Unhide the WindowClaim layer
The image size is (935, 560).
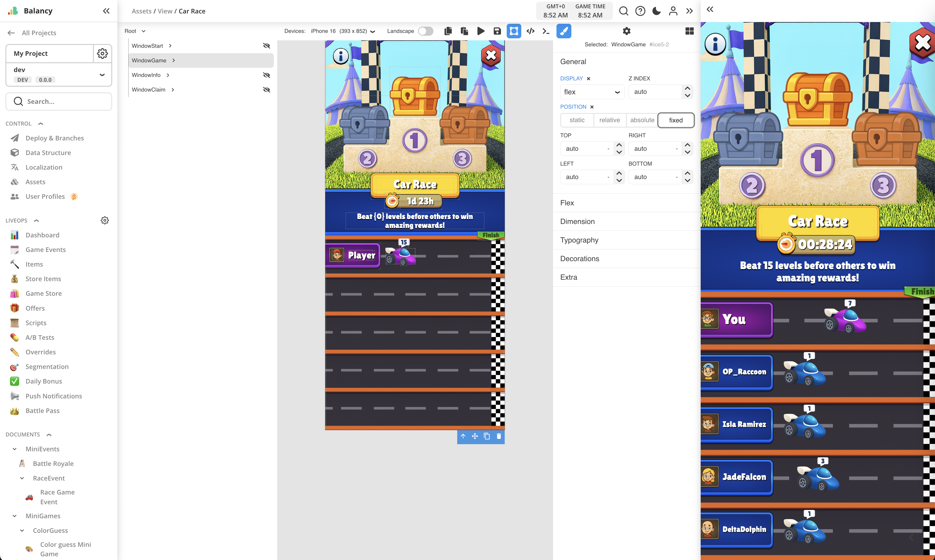[x=266, y=90]
